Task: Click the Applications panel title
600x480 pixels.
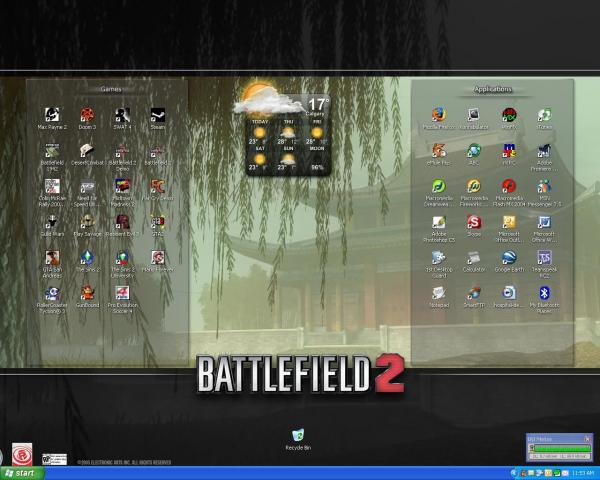Action: click(492, 89)
